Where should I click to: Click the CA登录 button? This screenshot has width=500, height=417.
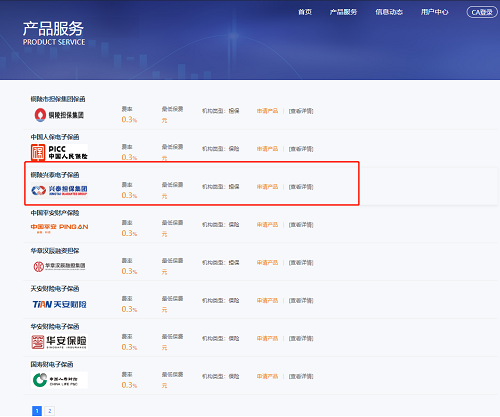[482, 12]
